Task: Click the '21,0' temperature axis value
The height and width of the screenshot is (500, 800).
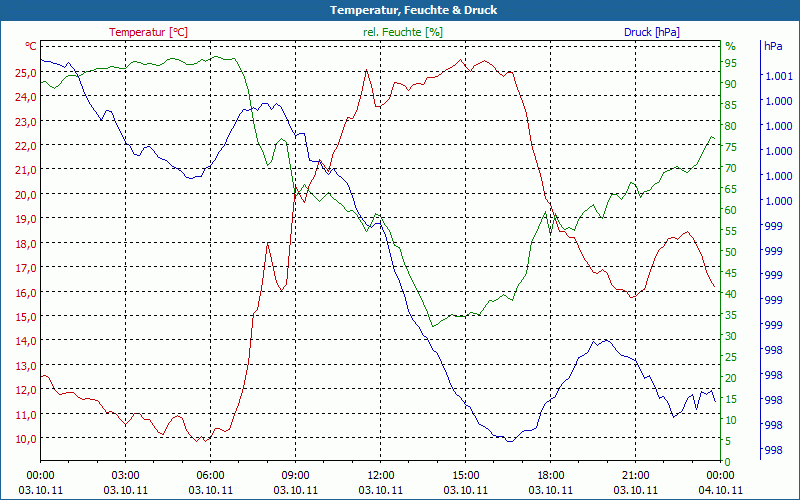Action: 26,170
